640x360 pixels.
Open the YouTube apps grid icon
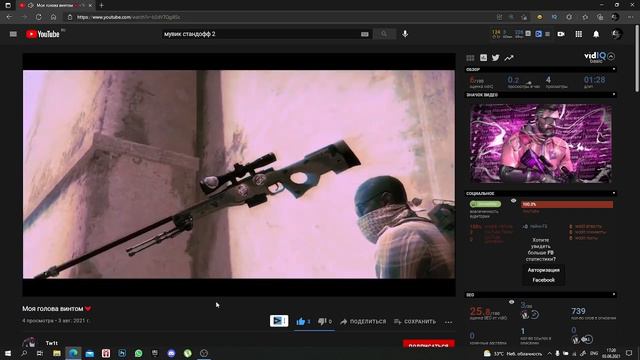579,34
